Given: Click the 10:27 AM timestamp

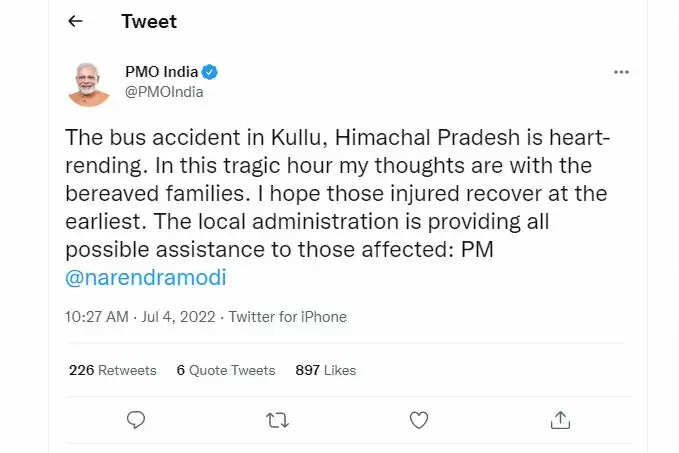Looking at the screenshot, I should click(96, 317).
